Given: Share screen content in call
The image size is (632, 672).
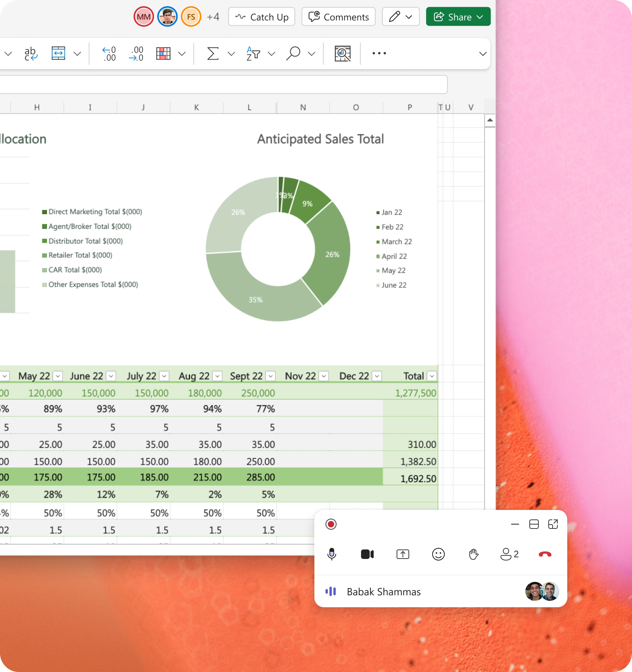Looking at the screenshot, I should [403, 554].
